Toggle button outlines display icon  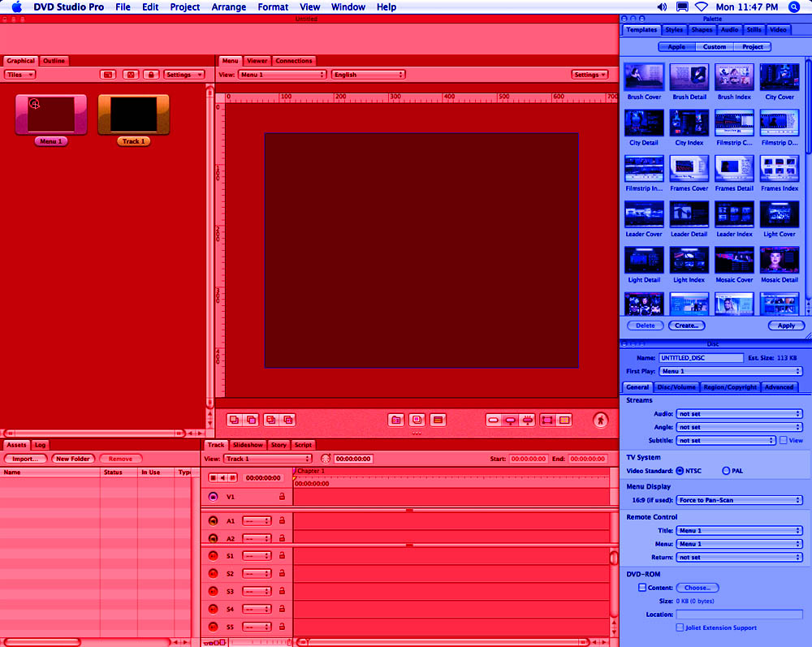point(547,420)
